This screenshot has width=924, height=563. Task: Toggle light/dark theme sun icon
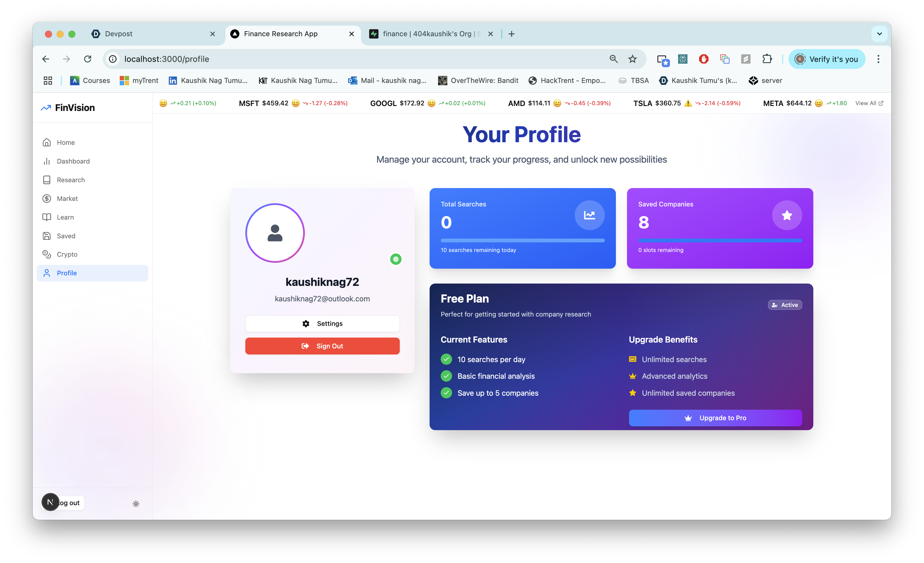(x=136, y=504)
